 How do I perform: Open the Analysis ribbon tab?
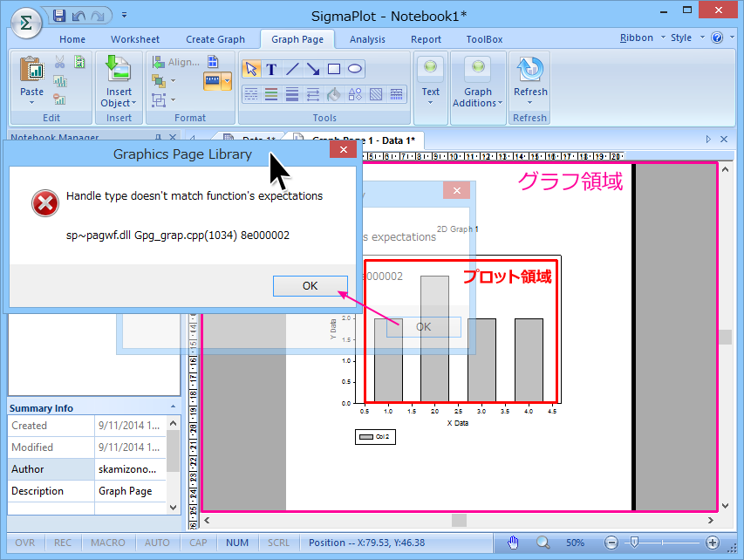coord(367,39)
